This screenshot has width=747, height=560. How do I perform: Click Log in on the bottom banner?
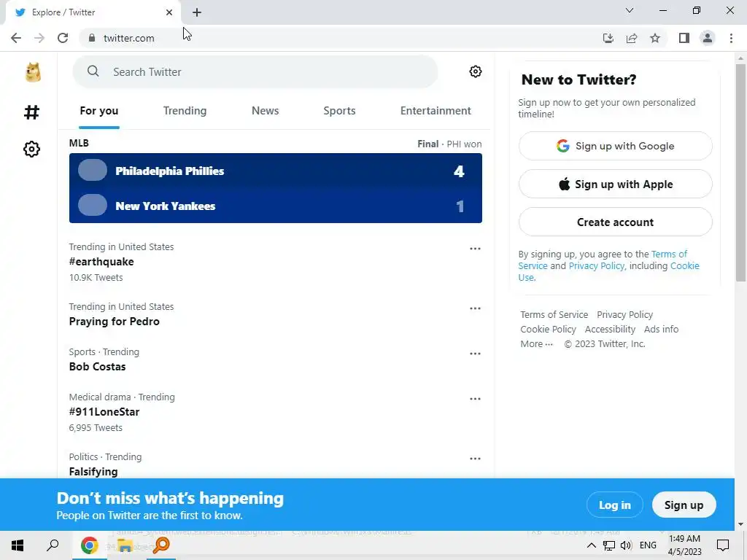614,505
